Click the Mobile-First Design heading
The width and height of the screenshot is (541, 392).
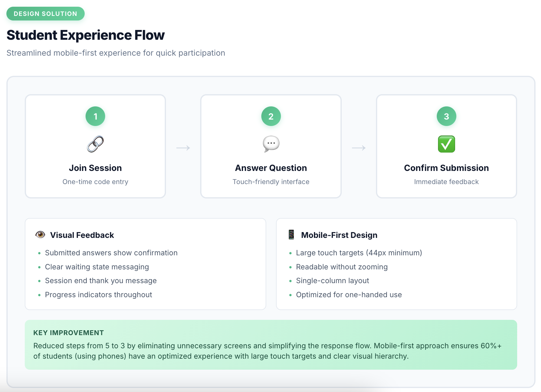(339, 235)
